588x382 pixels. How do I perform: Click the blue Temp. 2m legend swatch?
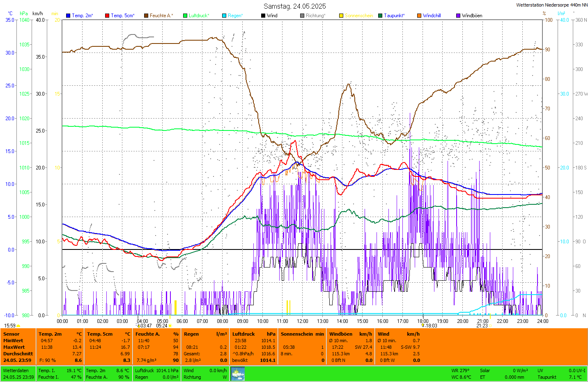point(68,16)
